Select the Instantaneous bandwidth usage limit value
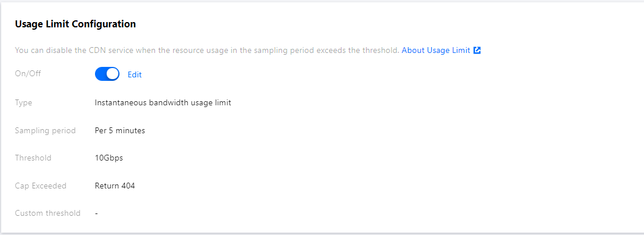This screenshot has width=644, height=235. (x=163, y=103)
